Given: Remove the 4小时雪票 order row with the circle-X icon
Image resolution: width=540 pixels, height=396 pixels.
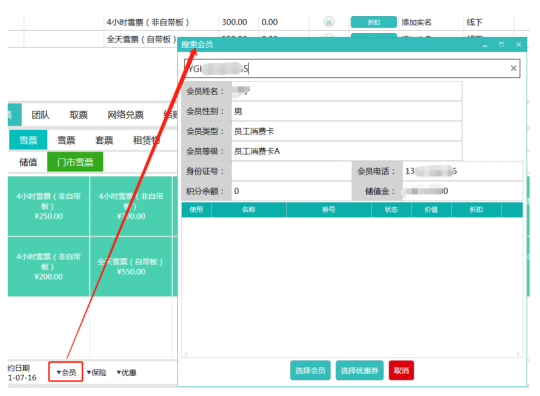Looking at the screenshot, I should tap(329, 22).
